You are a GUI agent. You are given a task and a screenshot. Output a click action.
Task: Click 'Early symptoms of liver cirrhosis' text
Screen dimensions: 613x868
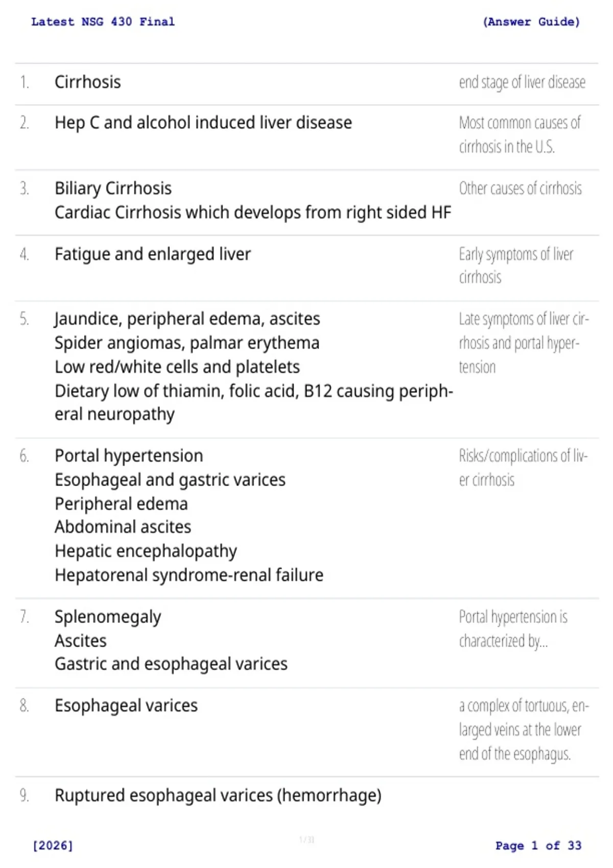[x=516, y=266]
